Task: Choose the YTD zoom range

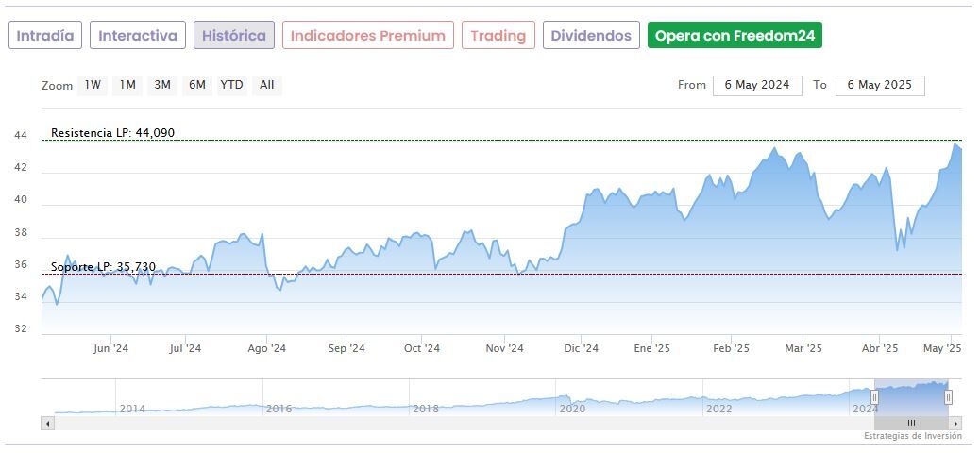Action: (x=231, y=85)
